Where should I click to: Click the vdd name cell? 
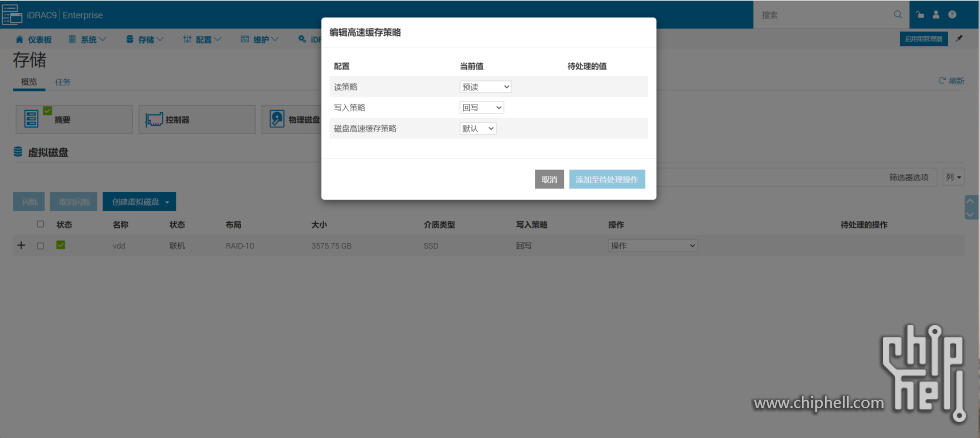(119, 246)
